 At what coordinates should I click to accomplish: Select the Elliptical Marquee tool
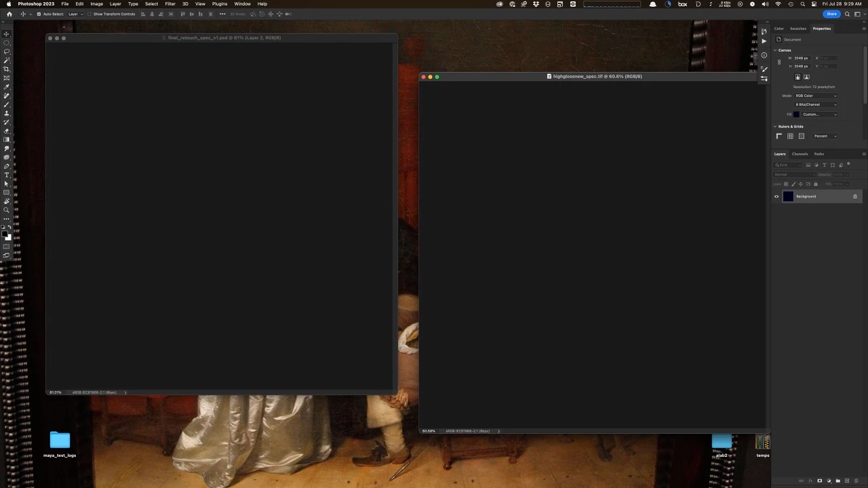click(x=7, y=43)
